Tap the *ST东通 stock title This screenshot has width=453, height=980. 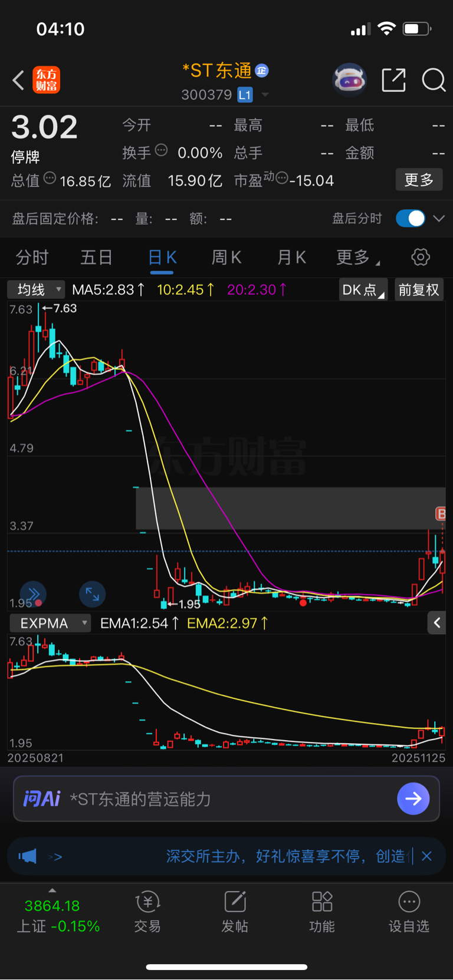point(216,71)
